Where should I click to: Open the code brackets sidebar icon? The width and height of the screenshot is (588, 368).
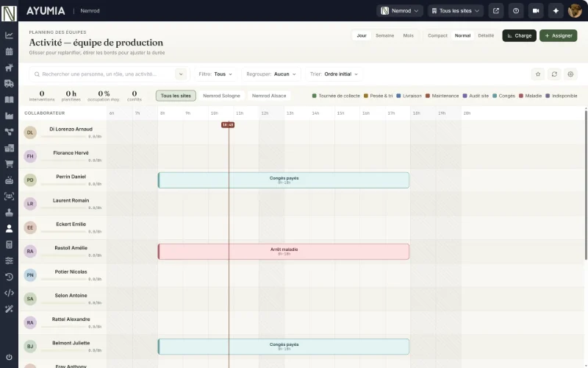point(9,293)
